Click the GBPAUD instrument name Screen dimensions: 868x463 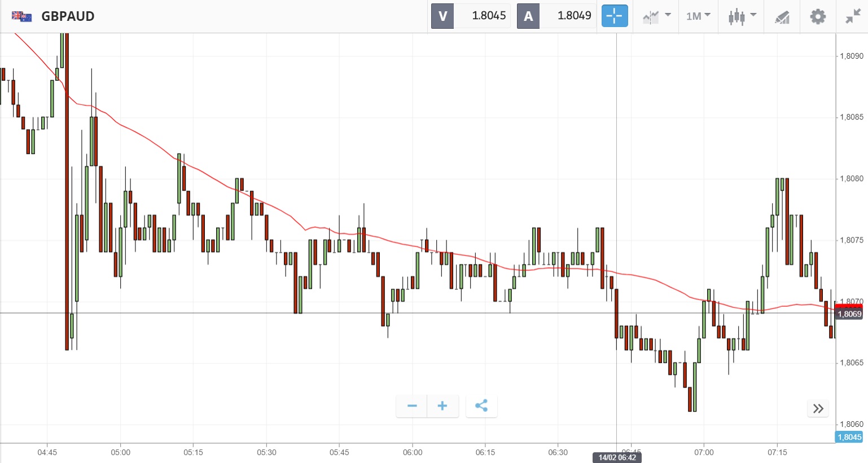coord(68,16)
